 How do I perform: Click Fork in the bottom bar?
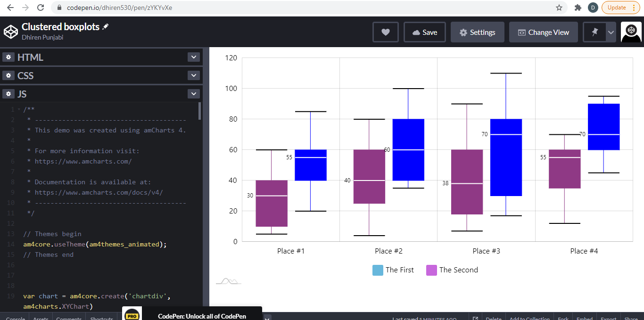coord(563,318)
